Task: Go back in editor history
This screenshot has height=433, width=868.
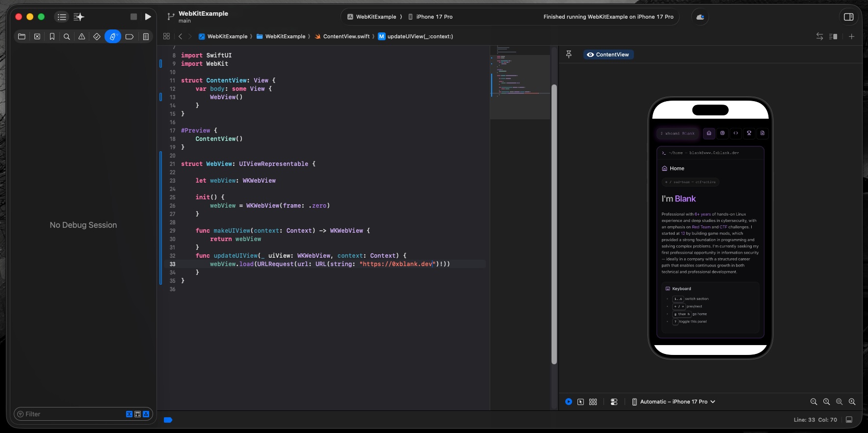Action: pos(180,36)
